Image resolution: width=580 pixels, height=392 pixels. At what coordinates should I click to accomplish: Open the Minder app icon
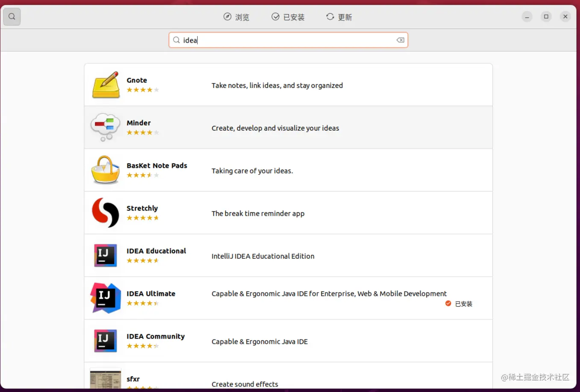coord(105,127)
